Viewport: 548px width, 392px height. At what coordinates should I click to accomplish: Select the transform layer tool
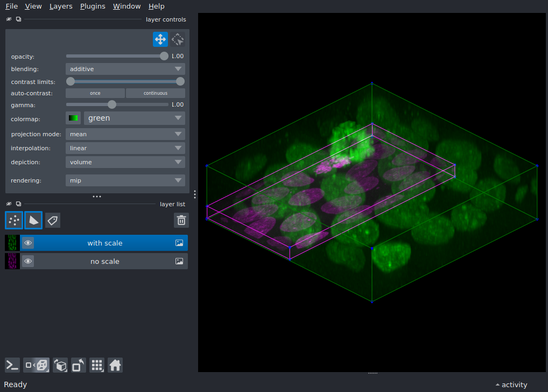[178, 39]
